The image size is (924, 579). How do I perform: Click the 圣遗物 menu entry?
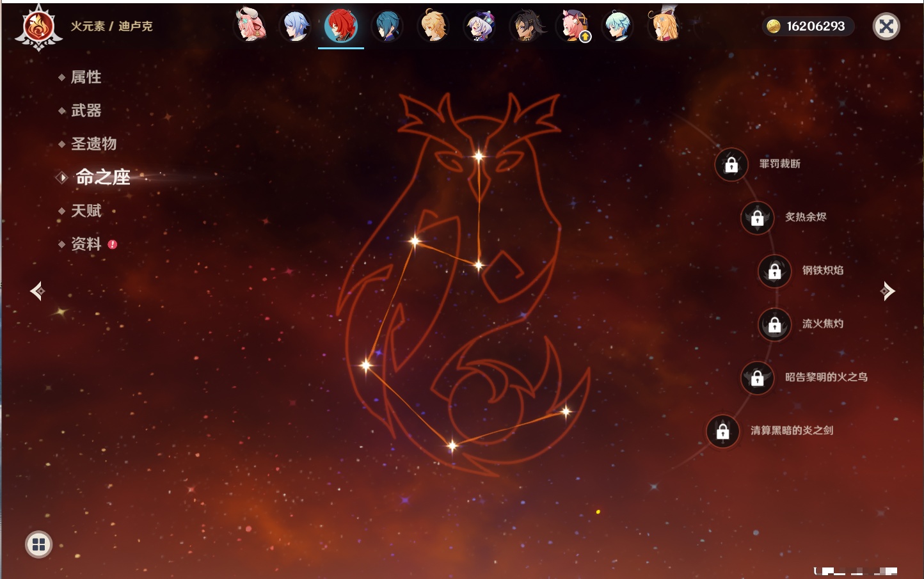[93, 144]
